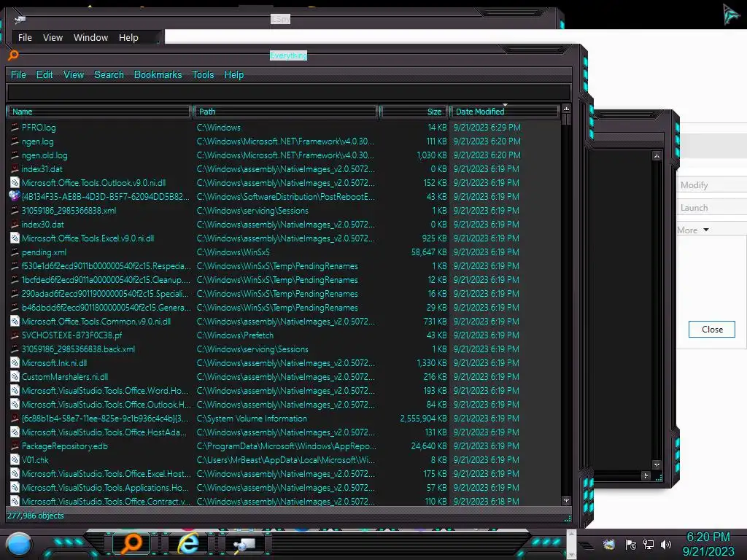
Task: Select the pending.xml file icon
Action: pyautogui.click(x=15, y=252)
